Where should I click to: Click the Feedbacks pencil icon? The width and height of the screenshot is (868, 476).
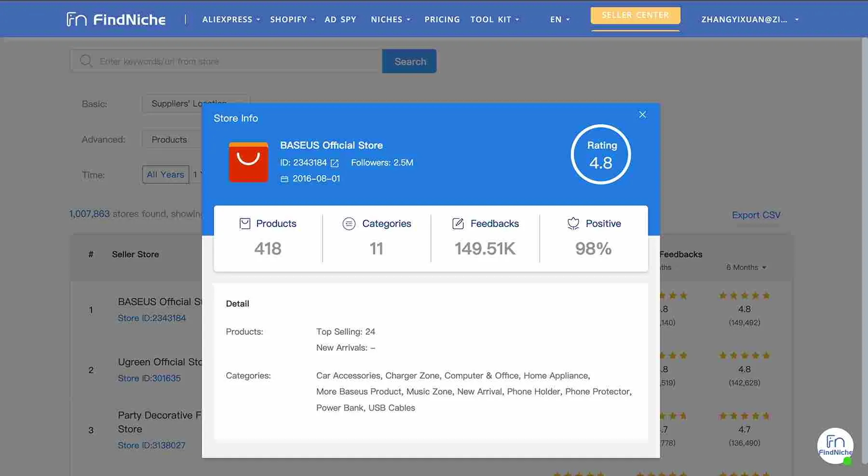[457, 224]
